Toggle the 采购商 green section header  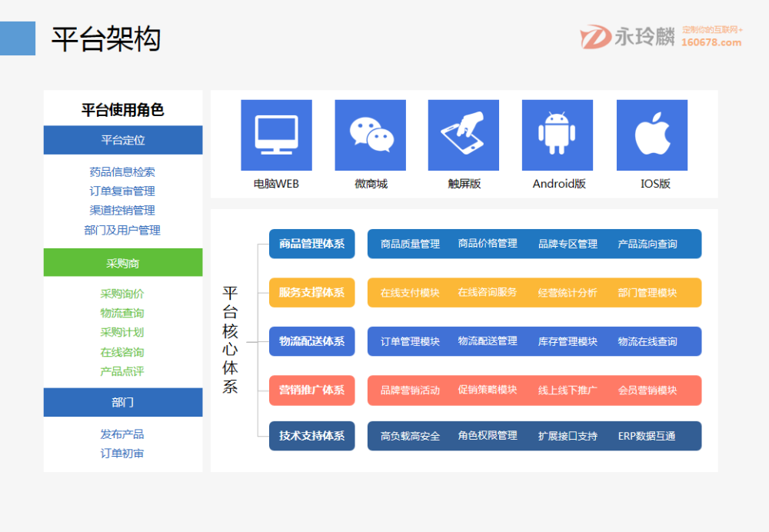point(123,262)
